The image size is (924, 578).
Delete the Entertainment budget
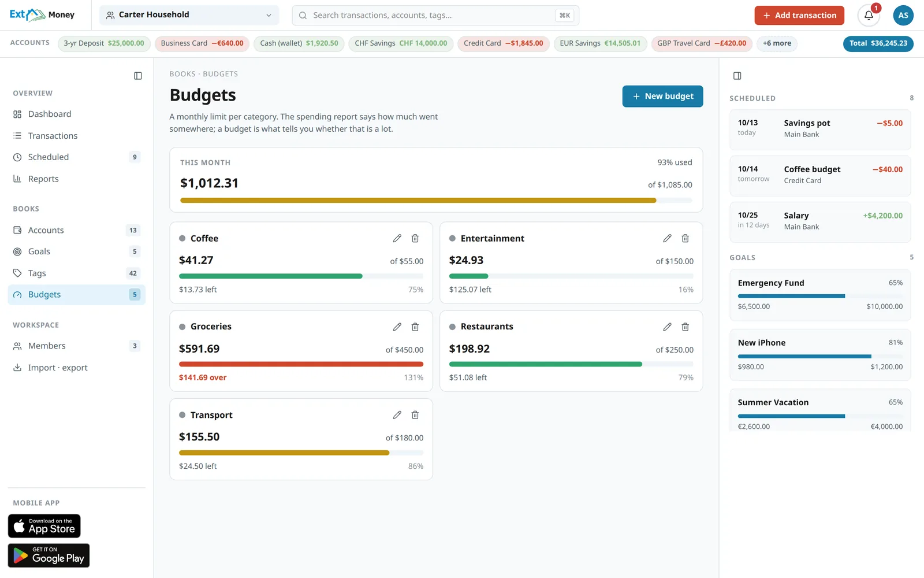[685, 238]
